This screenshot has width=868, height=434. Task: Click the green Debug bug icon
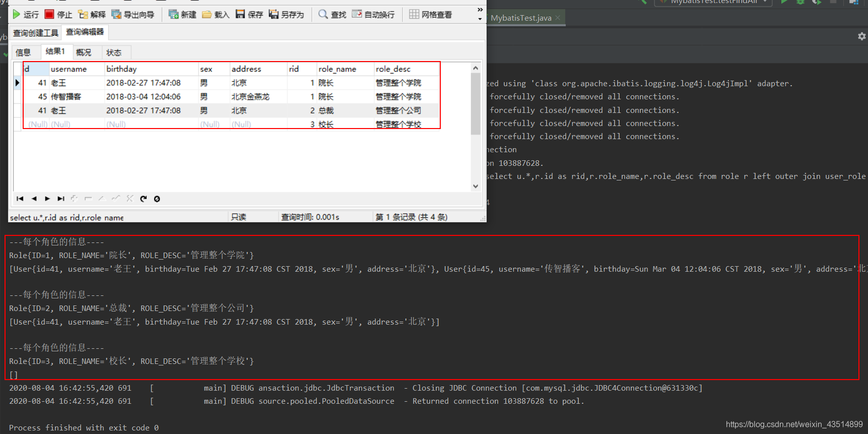point(800,2)
